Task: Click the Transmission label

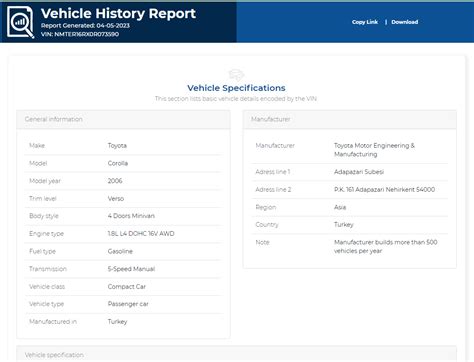Action: pyautogui.click(x=48, y=269)
